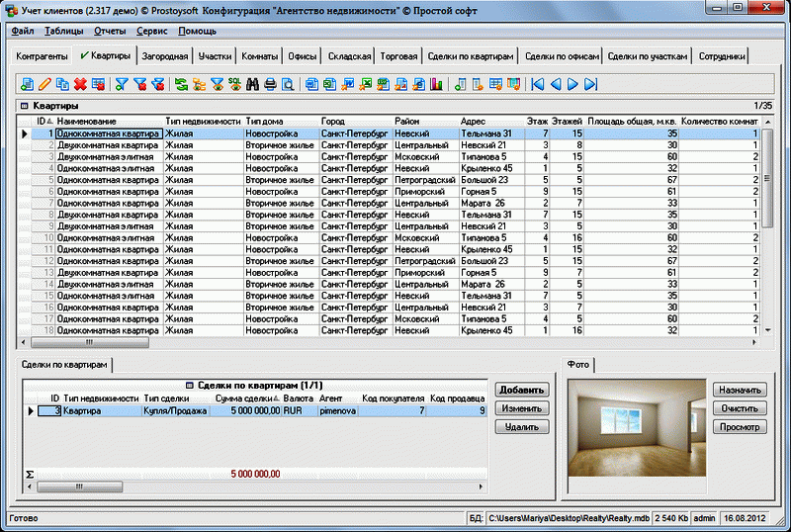The height and width of the screenshot is (532, 791).
Task: Open the Сервис menu
Action: (x=150, y=32)
